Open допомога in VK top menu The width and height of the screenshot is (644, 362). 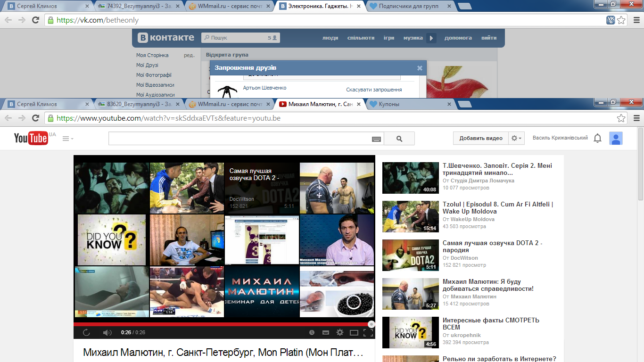tap(458, 38)
